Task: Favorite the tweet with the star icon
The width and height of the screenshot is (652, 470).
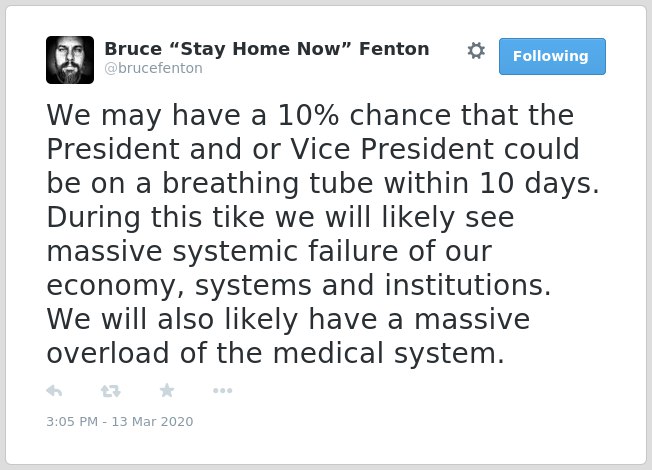Action: click(167, 391)
